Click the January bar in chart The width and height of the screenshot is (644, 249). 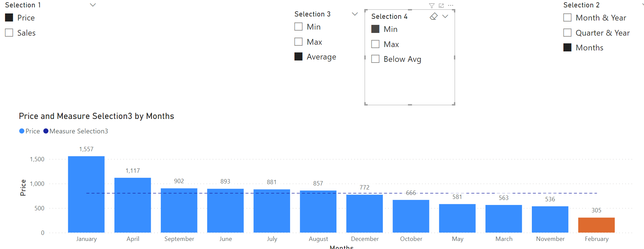coord(86,194)
